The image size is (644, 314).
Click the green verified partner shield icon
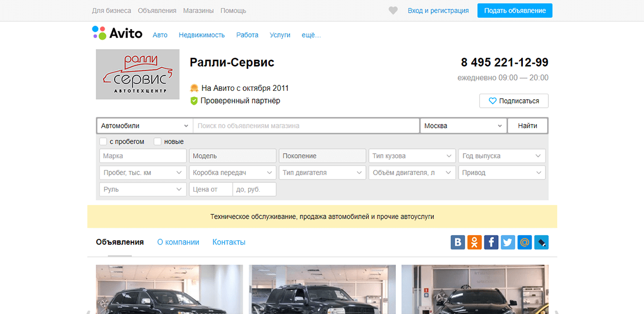pyautogui.click(x=194, y=101)
